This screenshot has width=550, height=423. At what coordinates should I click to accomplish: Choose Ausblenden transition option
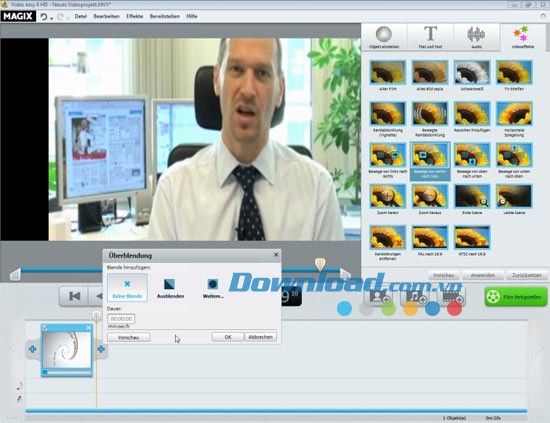170,288
